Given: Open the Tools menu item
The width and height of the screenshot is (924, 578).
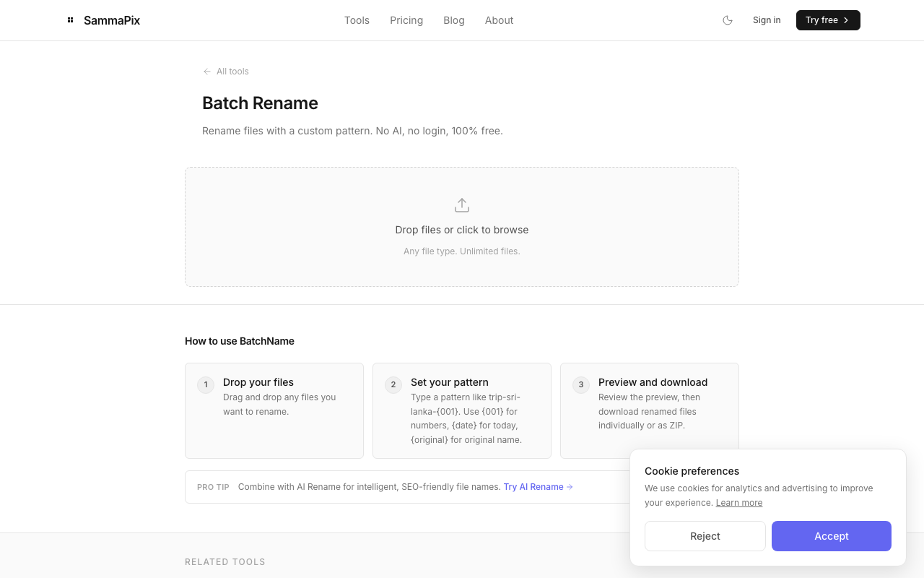Looking at the screenshot, I should click(x=357, y=20).
